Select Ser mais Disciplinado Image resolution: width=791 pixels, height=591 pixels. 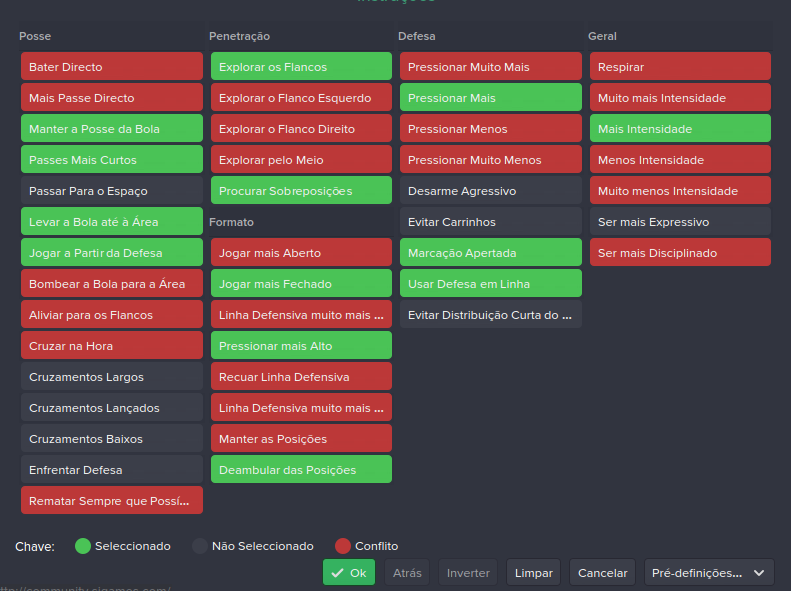[x=680, y=253]
